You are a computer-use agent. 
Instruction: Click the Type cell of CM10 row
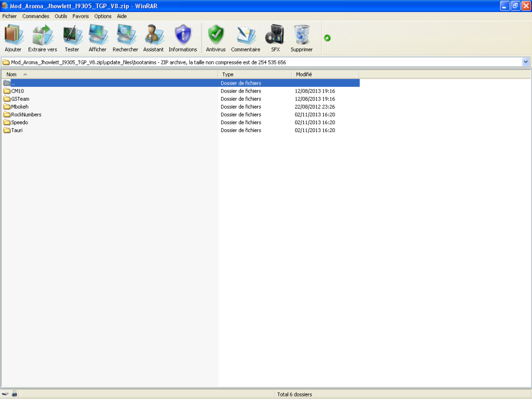tap(241, 91)
